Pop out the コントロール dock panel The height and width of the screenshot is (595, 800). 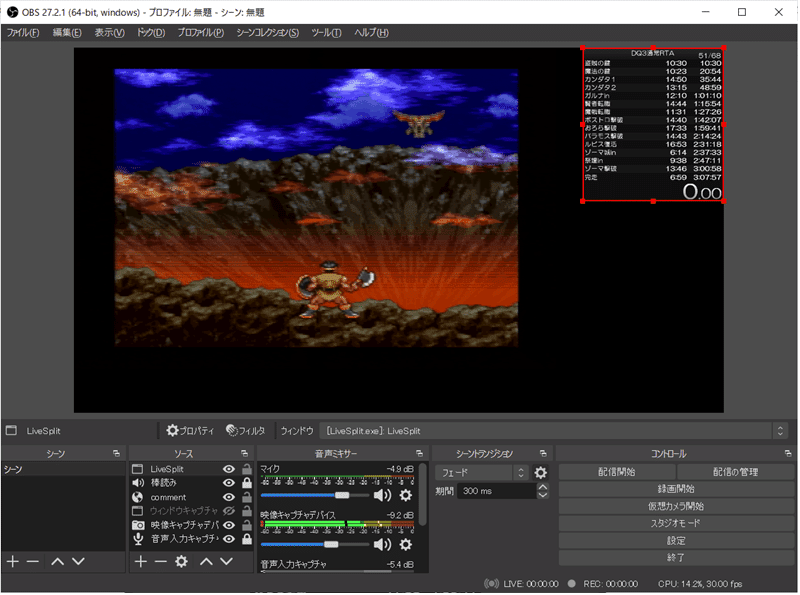pos(788,454)
